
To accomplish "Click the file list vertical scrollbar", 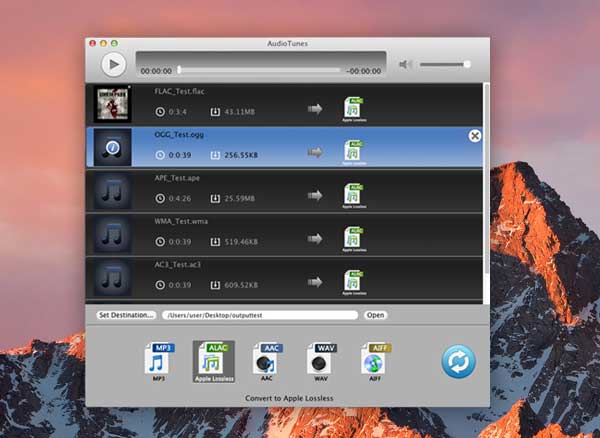I will 486,179.
